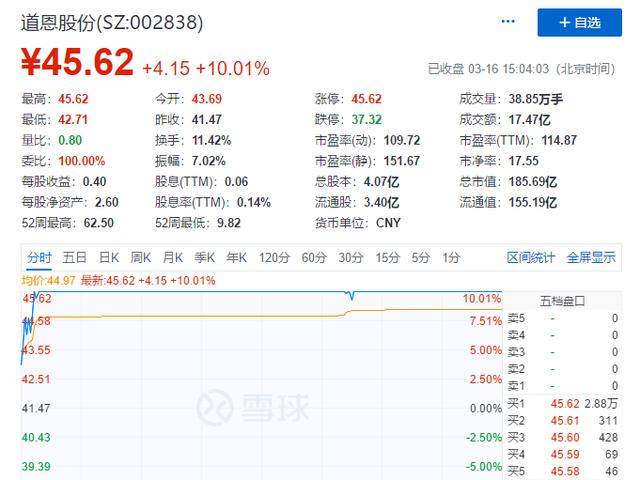640x480 pixels.
Task: Switch to 季K quarterly chart
Action: point(205,257)
